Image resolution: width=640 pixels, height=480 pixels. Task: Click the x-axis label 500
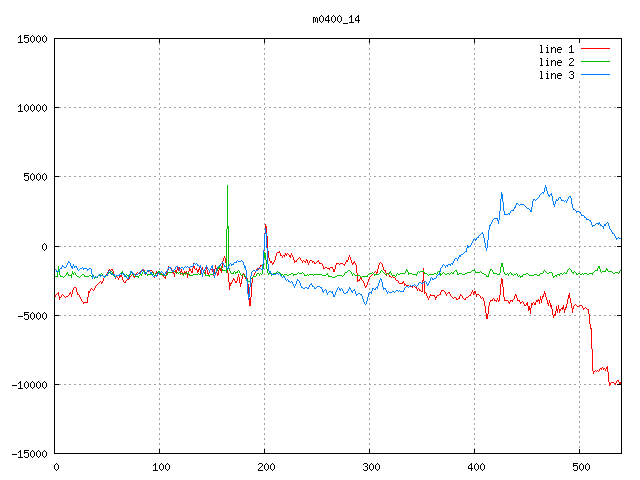click(x=581, y=467)
